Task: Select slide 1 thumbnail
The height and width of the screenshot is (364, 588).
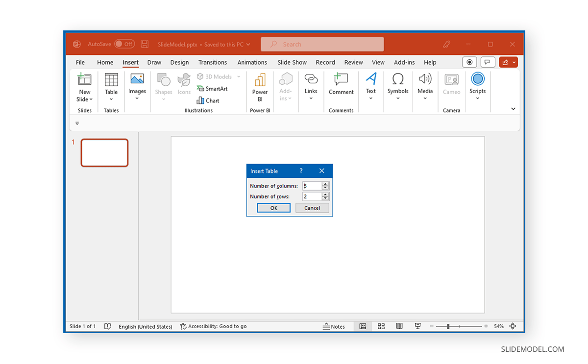Action: click(x=104, y=153)
